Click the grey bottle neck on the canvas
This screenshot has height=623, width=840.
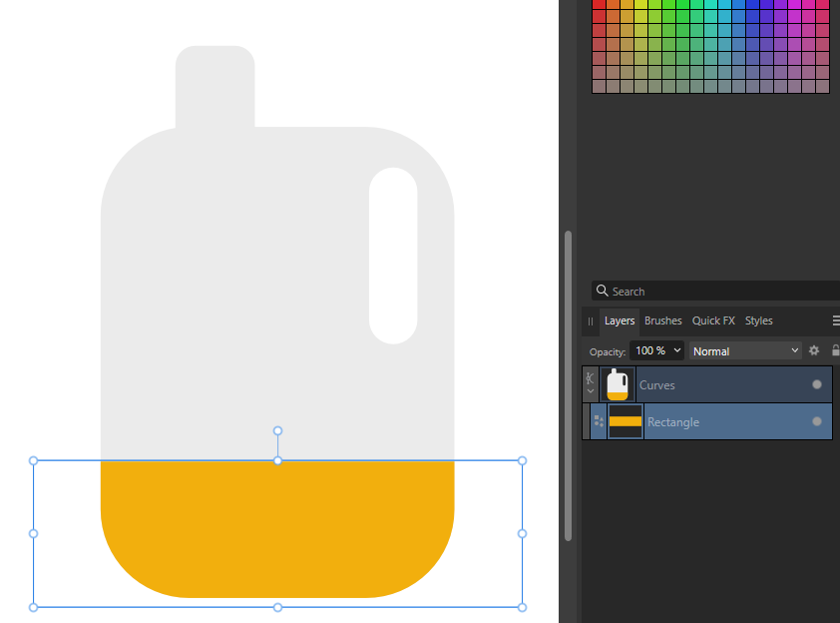pyautogui.click(x=214, y=87)
